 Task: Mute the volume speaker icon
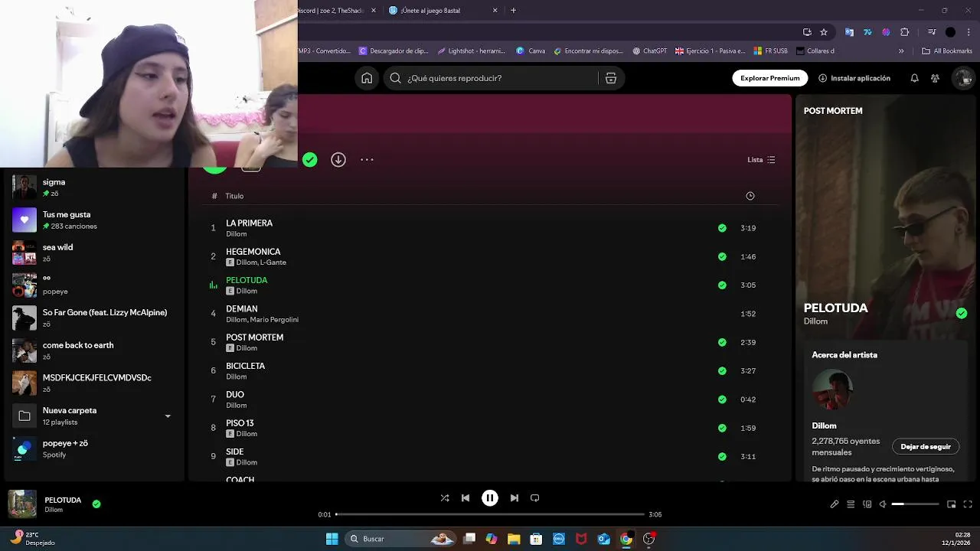coord(883,504)
